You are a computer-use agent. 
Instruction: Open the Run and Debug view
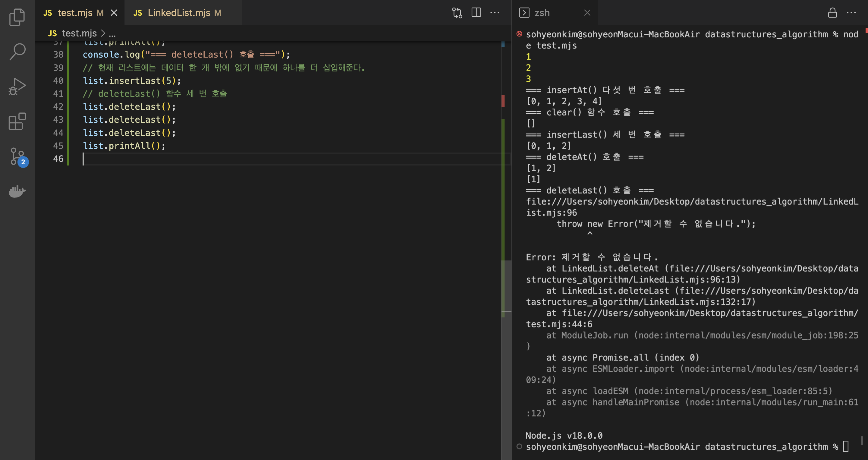coord(17,87)
